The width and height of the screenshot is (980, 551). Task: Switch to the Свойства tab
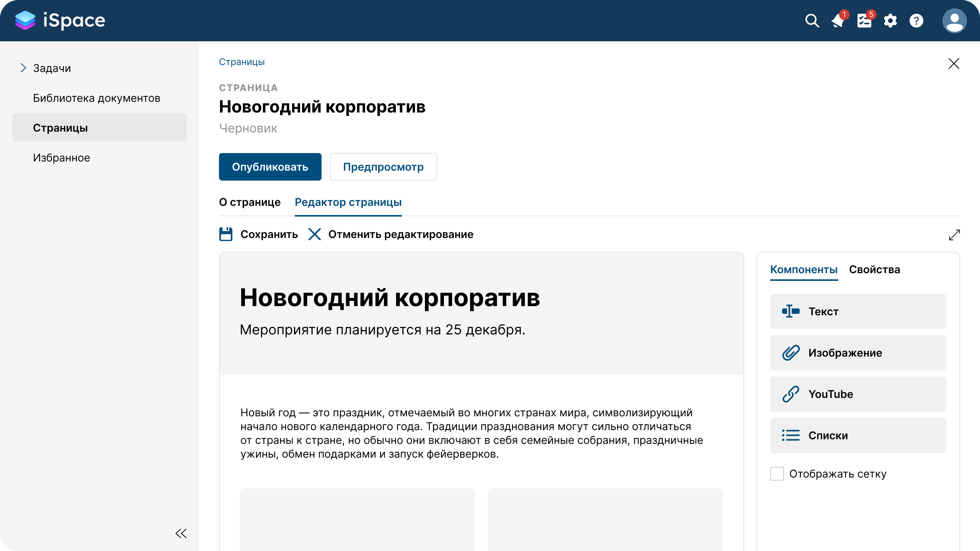pyautogui.click(x=875, y=270)
